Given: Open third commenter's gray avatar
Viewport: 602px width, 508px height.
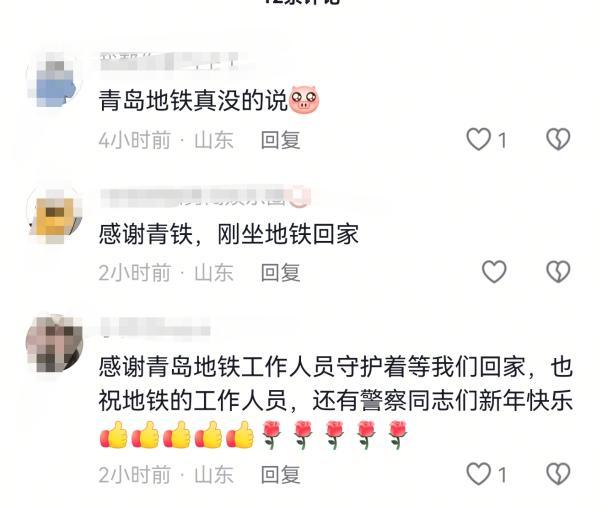Looking at the screenshot, I should point(55,343).
